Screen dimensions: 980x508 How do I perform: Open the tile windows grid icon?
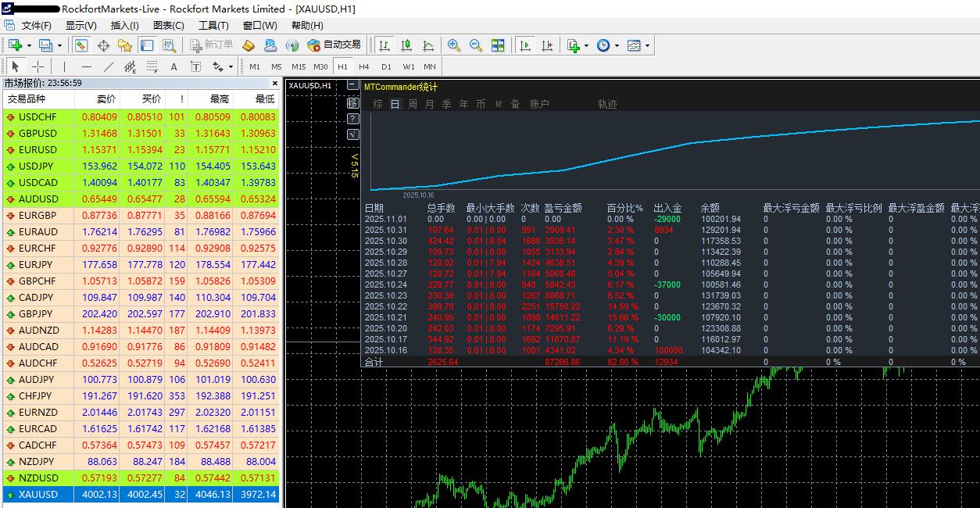pos(498,45)
